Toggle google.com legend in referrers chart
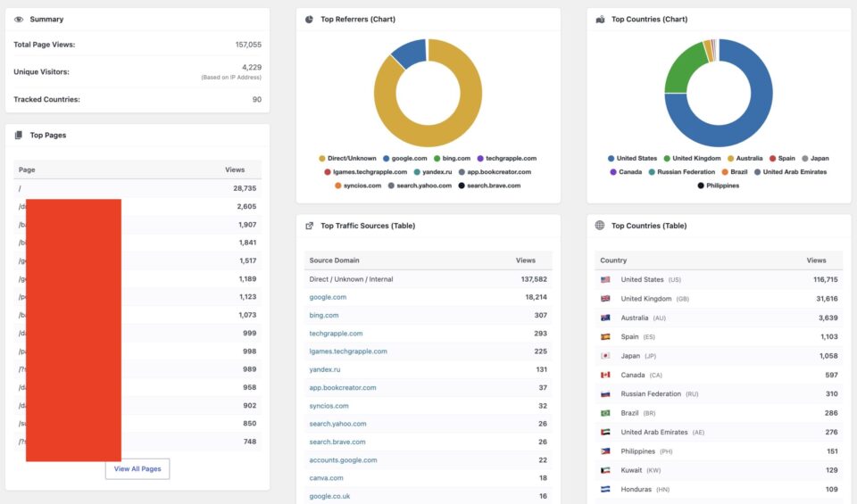The width and height of the screenshot is (857, 504). pyautogui.click(x=405, y=159)
